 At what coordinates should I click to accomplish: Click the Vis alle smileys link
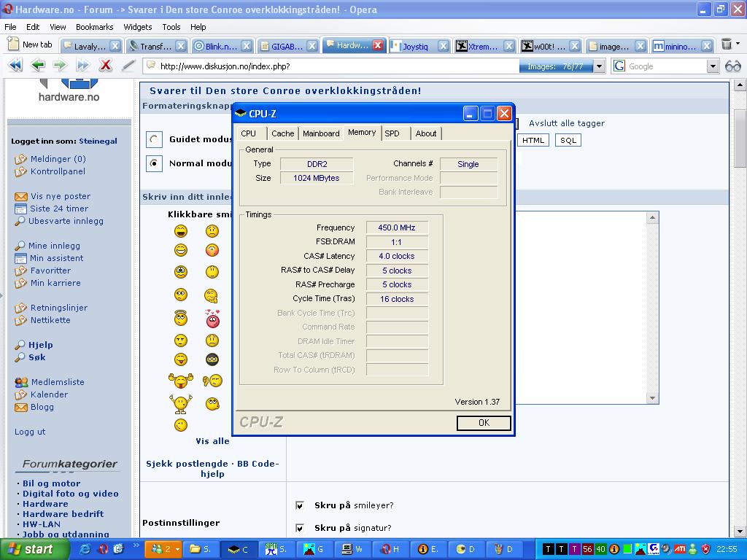212,441
